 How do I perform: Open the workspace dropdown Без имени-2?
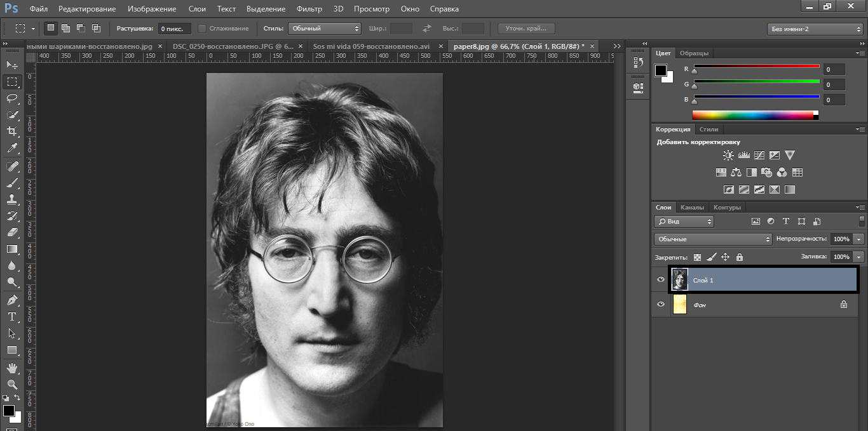pyautogui.click(x=815, y=29)
